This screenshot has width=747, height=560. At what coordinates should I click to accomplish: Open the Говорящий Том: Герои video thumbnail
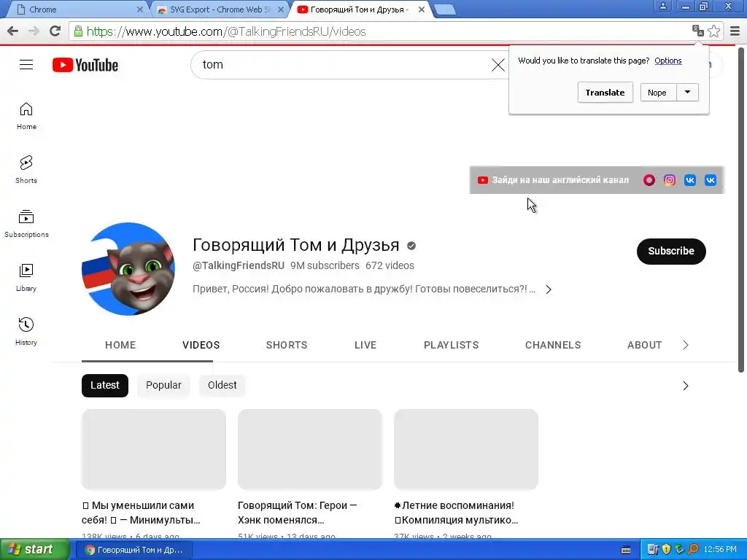(x=309, y=449)
